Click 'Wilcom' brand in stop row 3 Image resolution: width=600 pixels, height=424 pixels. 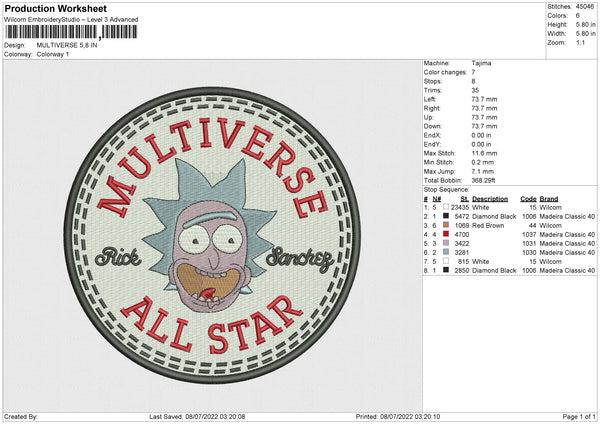click(x=550, y=226)
